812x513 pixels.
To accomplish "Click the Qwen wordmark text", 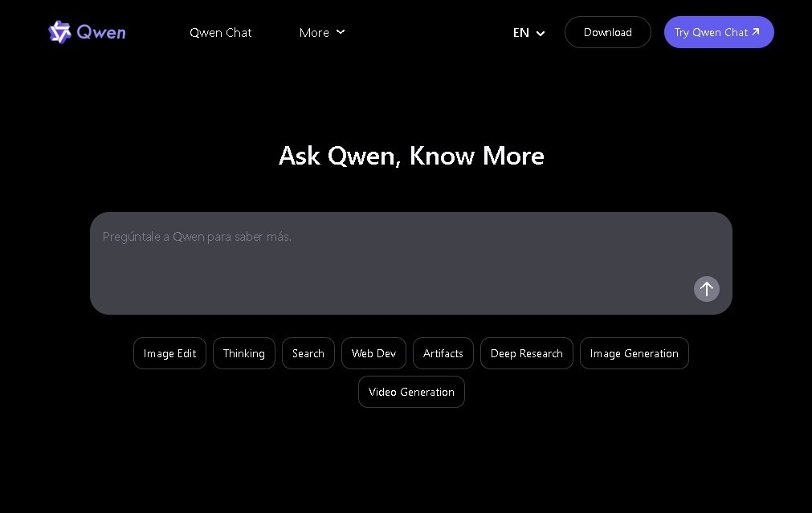I will click(x=101, y=32).
